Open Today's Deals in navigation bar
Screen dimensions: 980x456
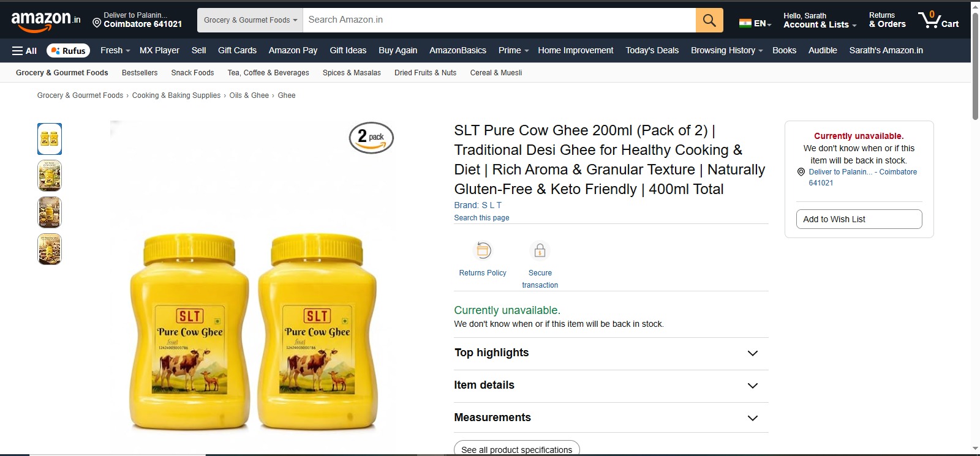(x=652, y=50)
